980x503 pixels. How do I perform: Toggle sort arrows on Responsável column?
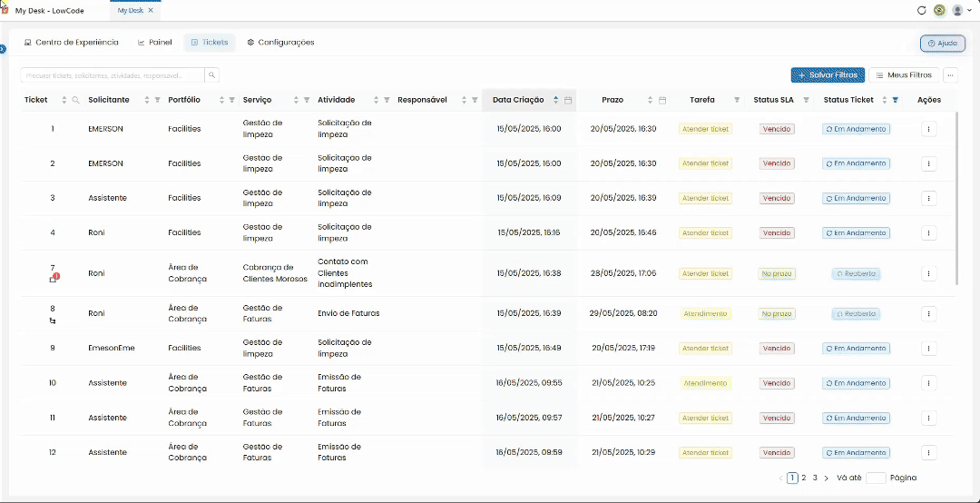tap(464, 100)
